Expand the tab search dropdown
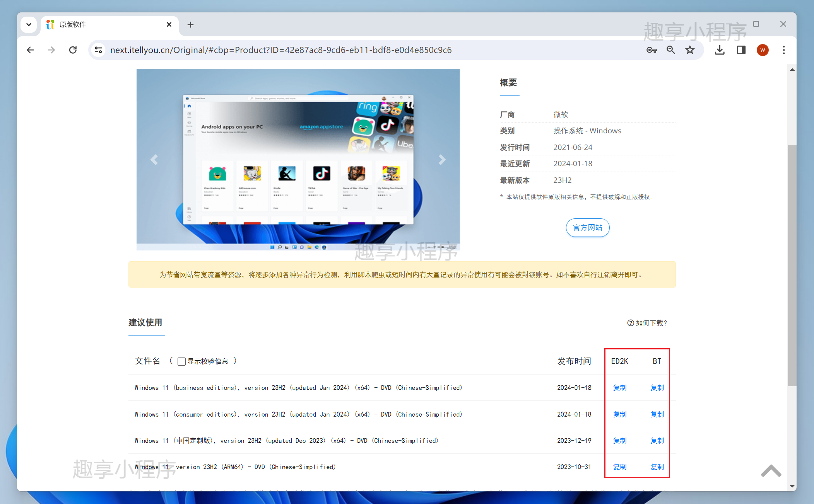The width and height of the screenshot is (814, 504). pyautogui.click(x=29, y=24)
